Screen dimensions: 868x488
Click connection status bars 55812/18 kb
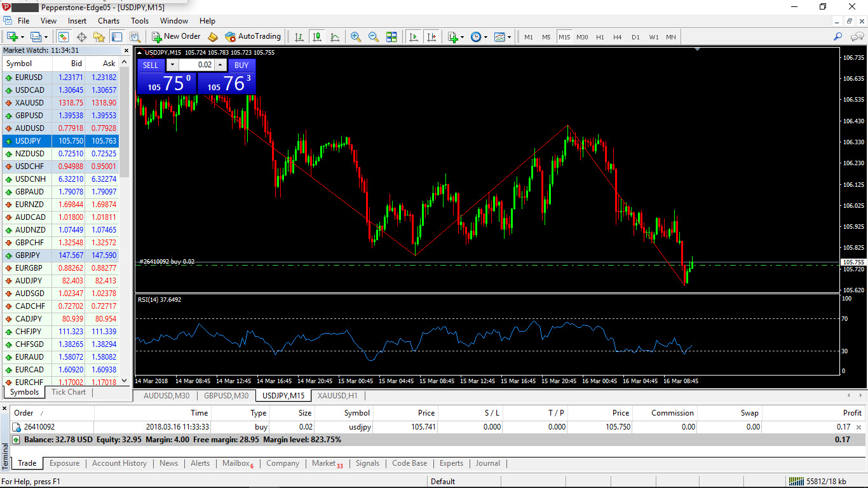pyautogui.click(x=817, y=481)
